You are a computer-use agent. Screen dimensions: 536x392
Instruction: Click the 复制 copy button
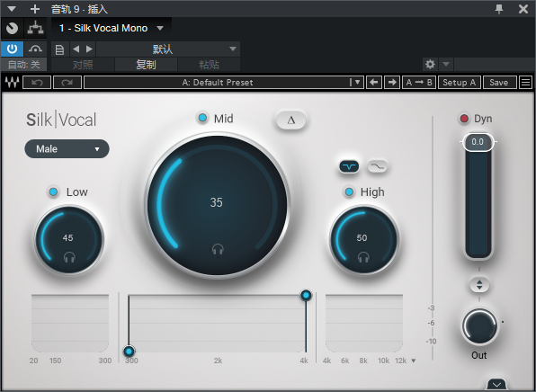146,65
